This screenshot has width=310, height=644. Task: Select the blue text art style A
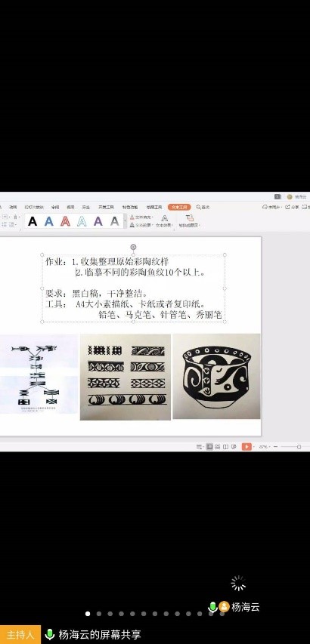pos(49,221)
